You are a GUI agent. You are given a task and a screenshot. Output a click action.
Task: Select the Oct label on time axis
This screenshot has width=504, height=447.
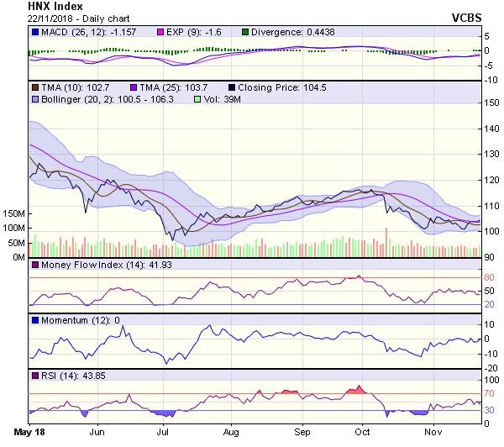click(364, 431)
